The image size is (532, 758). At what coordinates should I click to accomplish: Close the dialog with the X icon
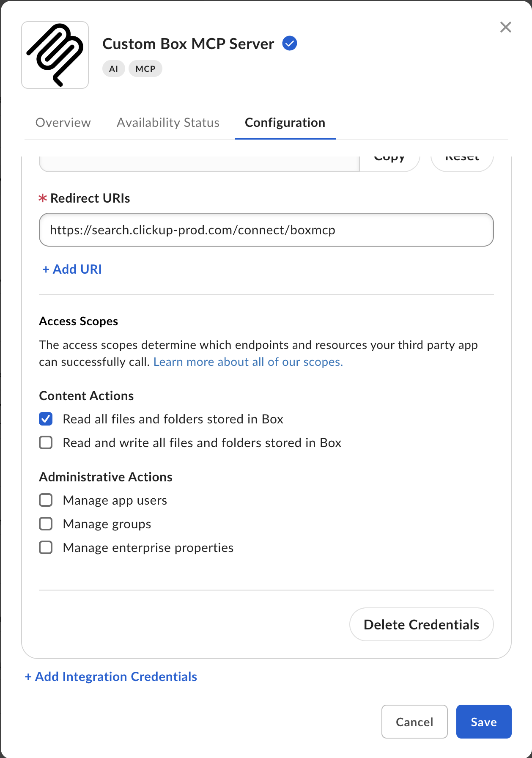506,27
